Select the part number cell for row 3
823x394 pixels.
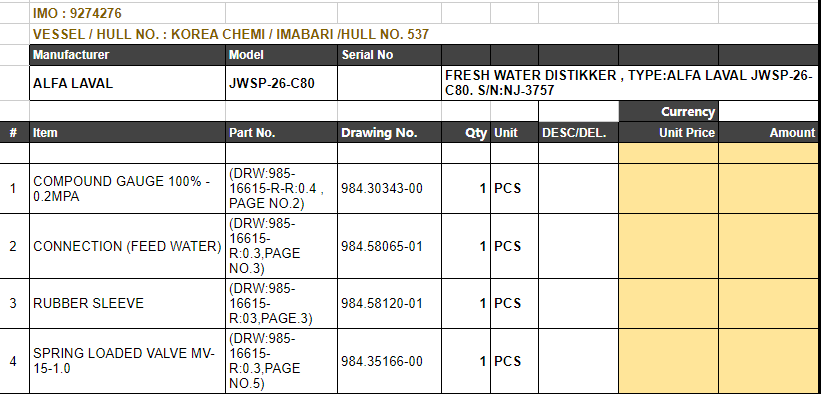tap(281, 304)
